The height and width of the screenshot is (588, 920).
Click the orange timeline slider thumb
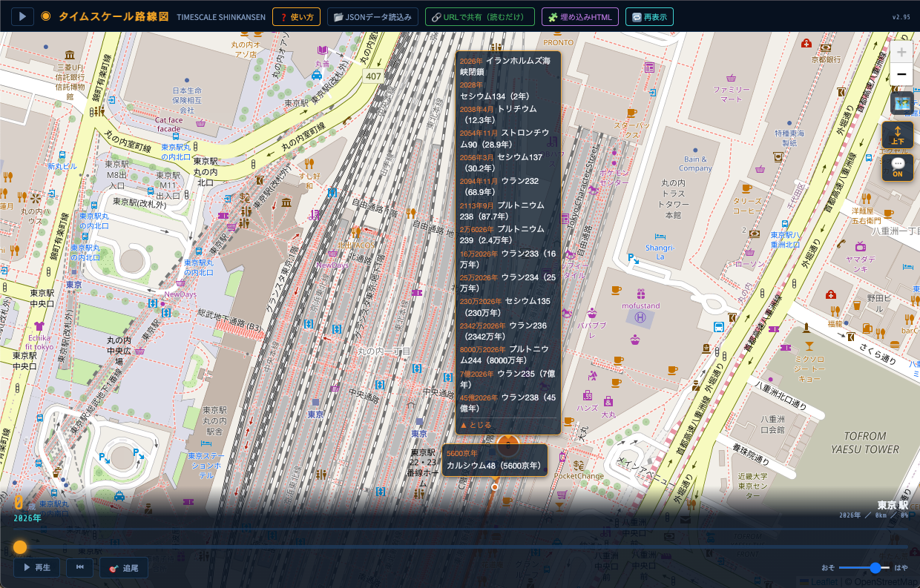(20, 547)
